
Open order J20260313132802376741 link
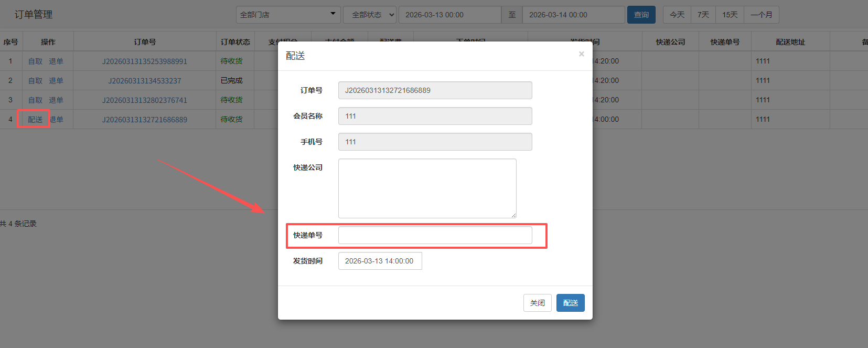(x=144, y=100)
